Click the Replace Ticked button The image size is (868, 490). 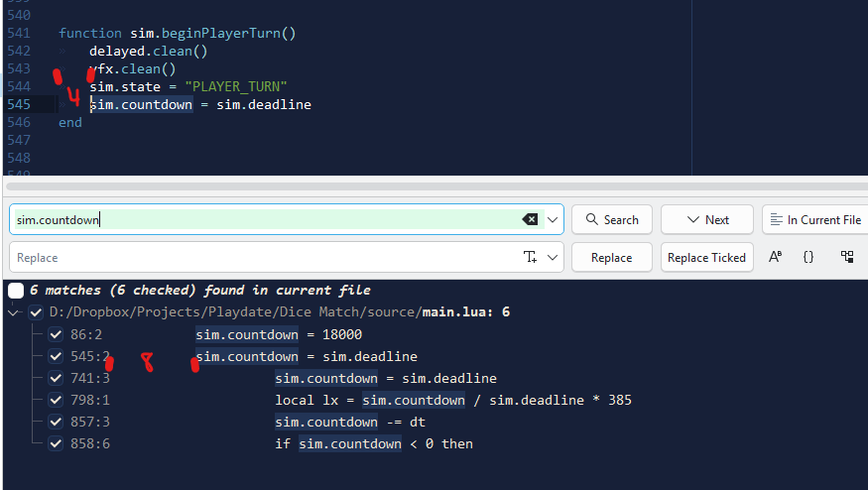pyautogui.click(x=706, y=257)
